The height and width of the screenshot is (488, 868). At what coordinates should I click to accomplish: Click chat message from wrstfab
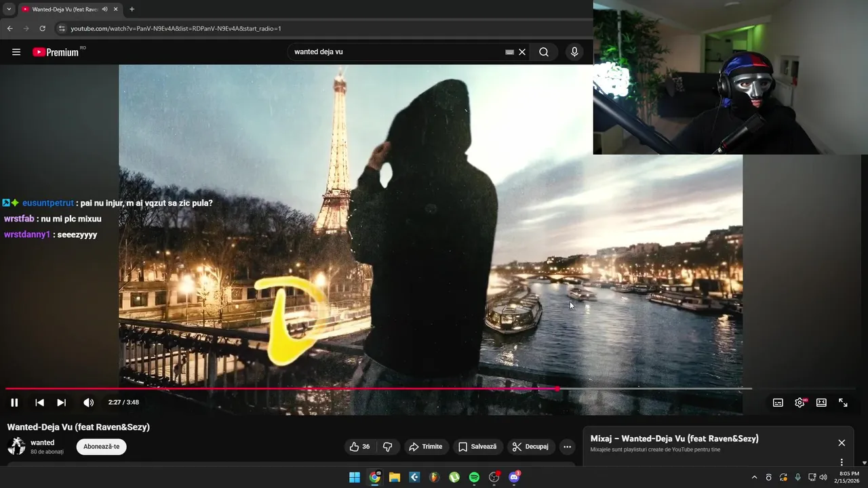tap(53, 219)
